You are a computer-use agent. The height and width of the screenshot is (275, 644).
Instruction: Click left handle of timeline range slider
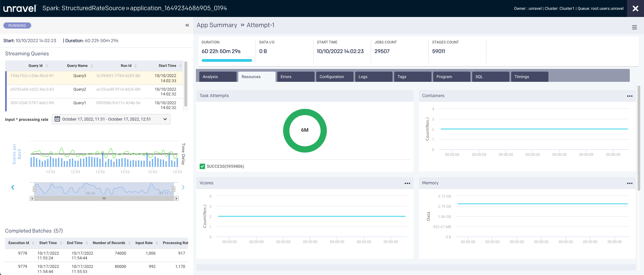click(34, 189)
